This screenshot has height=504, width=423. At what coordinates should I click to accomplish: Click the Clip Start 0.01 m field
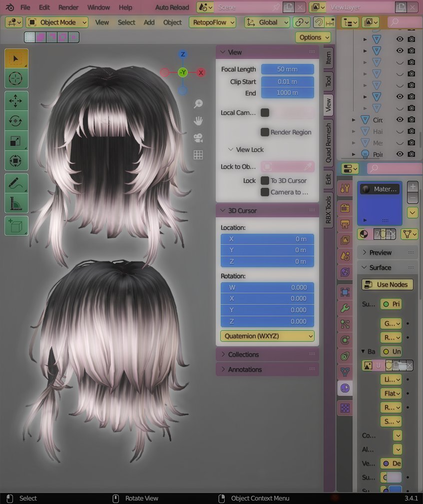point(287,81)
